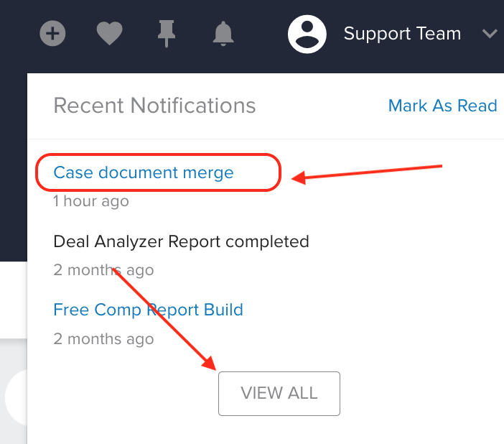The width and height of the screenshot is (504, 444).
Task: Open favorites with the heart icon
Action: point(110,34)
